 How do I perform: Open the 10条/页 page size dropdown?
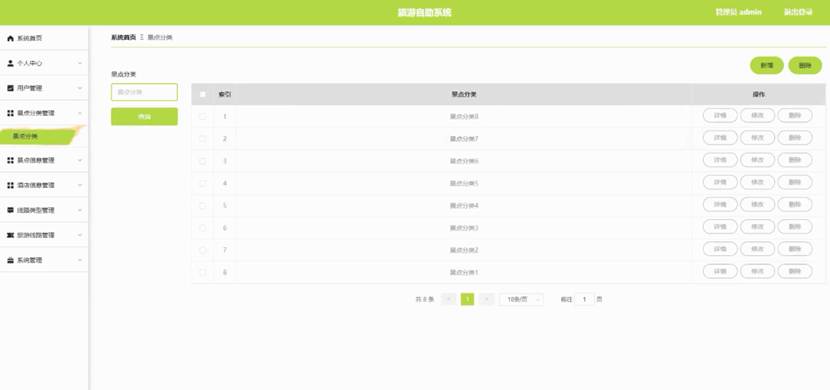521,300
